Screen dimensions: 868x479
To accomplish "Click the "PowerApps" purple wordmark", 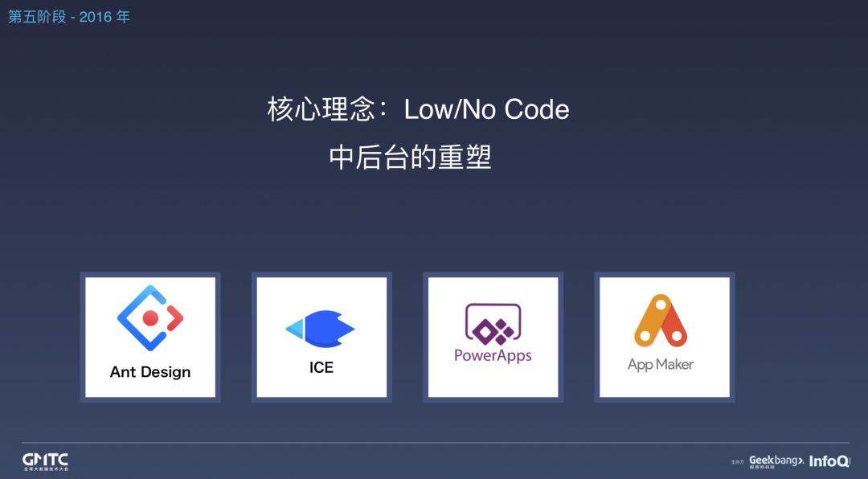I will pos(493,355).
